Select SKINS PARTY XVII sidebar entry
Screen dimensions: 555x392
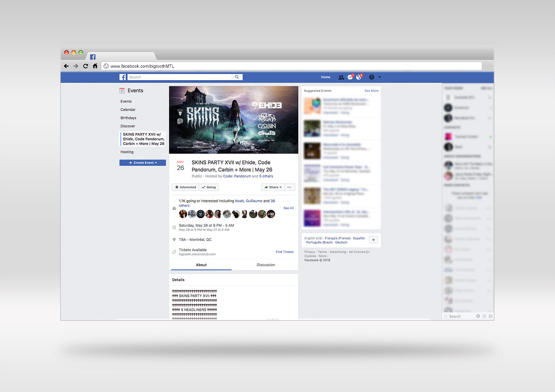pos(144,139)
